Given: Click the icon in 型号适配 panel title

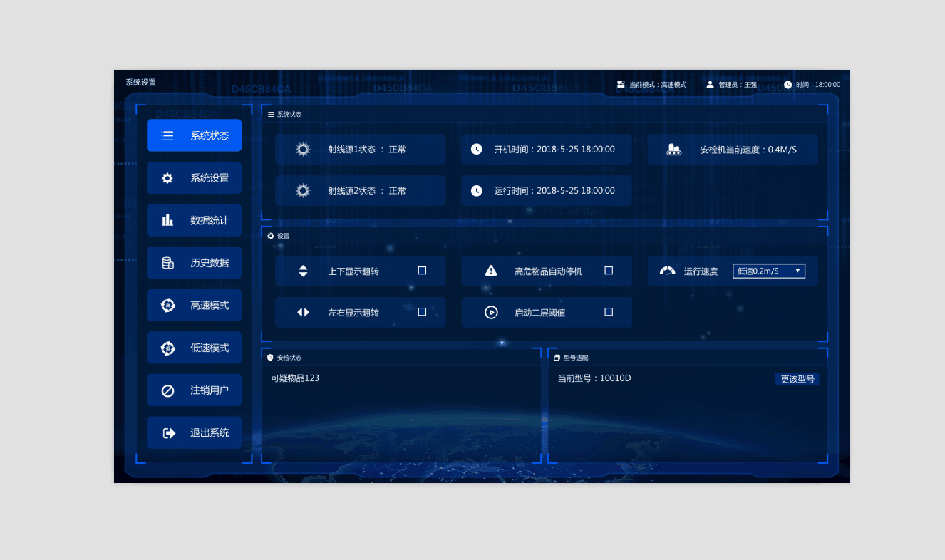Looking at the screenshot, I should [x=557, y=358].
